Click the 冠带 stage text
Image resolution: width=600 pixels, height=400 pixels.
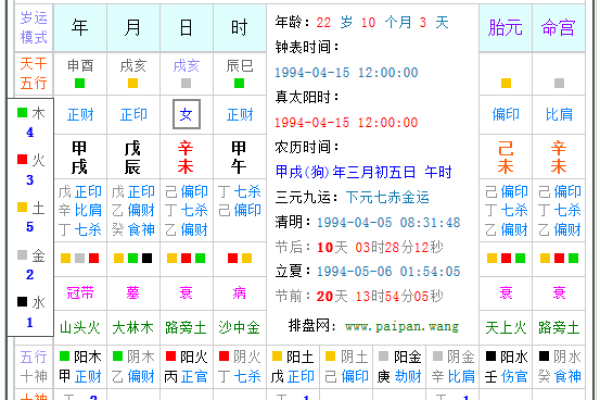point(80,293)
